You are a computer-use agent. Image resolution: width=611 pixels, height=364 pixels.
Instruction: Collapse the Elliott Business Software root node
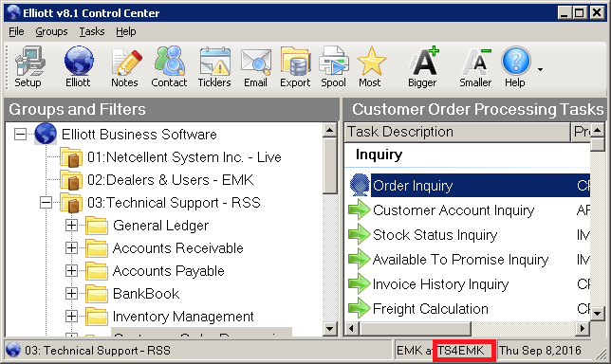click(x=20, y=135)
